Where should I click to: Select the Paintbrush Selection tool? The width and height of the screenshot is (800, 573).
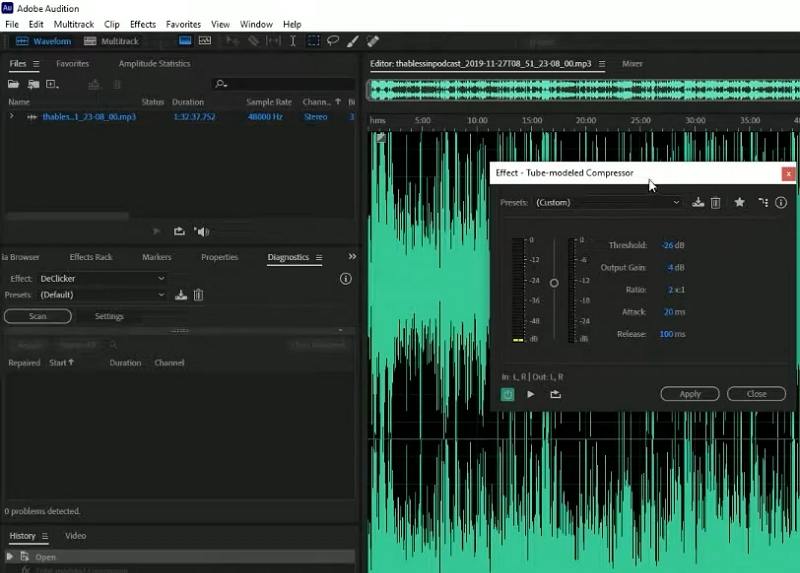[x=353, y=41]
